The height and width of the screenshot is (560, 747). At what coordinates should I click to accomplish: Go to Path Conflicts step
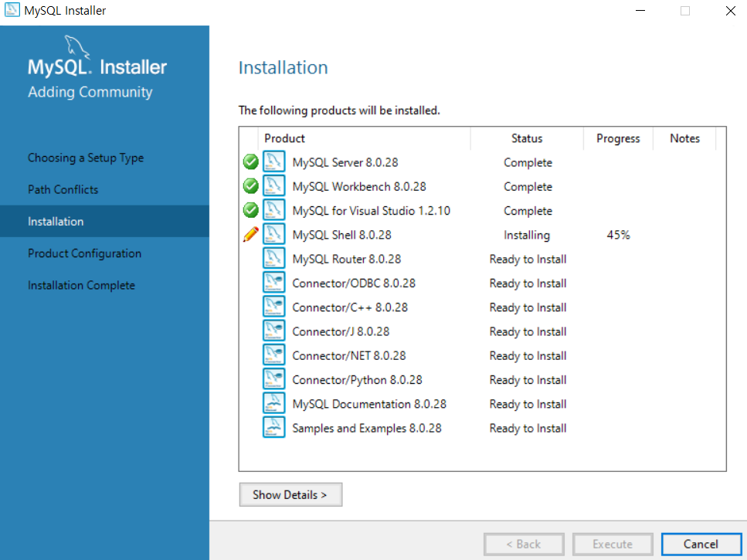tap(63, 189)
